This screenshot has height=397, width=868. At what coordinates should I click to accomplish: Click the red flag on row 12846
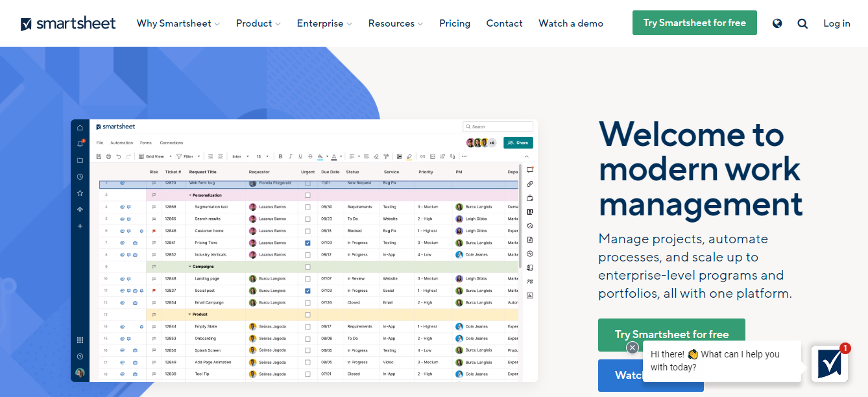154,230
